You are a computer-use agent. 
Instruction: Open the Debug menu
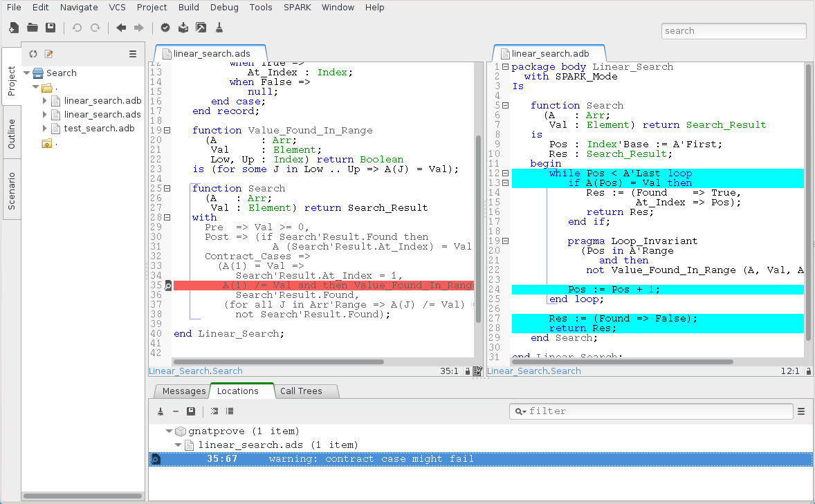225,8
